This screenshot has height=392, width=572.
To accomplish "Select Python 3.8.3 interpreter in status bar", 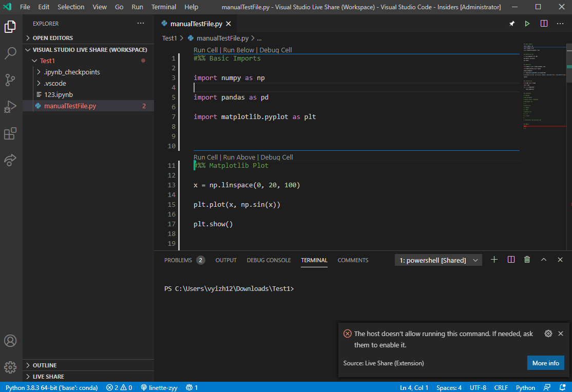I will coord(51,387).
